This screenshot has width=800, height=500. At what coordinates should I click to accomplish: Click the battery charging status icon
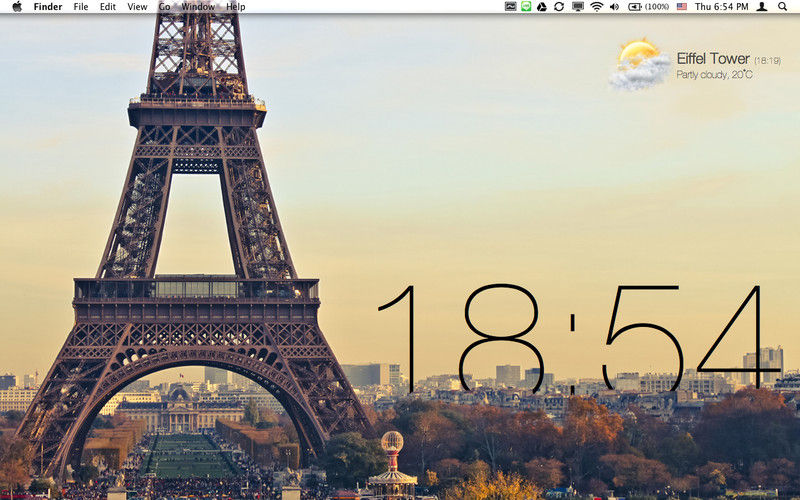coord(635,7)
